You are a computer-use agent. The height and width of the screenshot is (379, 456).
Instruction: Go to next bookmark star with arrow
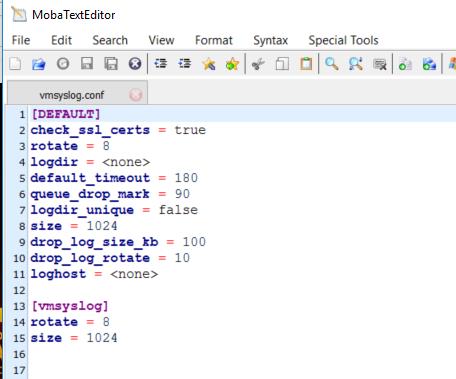pyautogui.click(x=232, y=64)
